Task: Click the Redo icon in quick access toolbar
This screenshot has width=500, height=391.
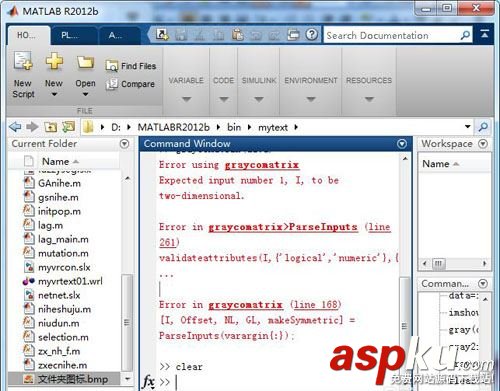Action: pyautogui.click(x=274, y=35)
